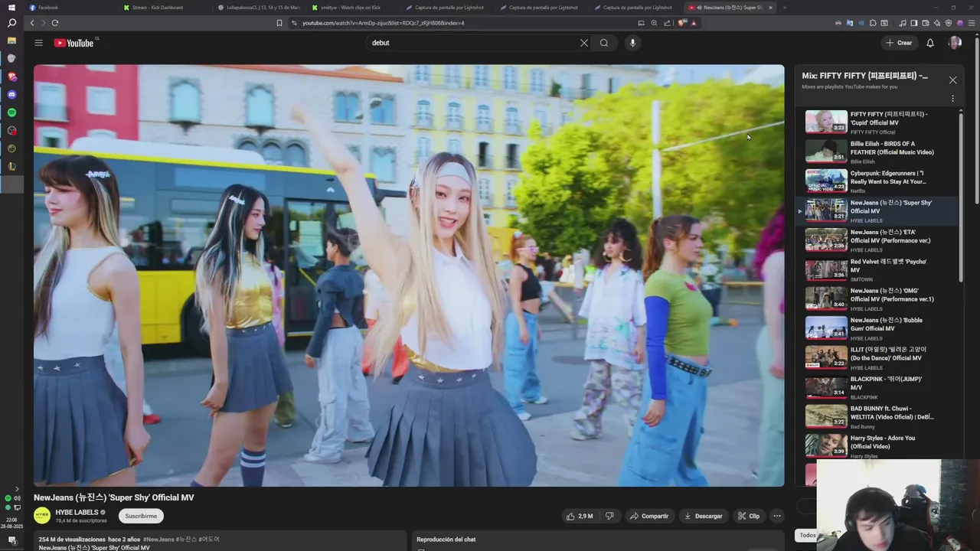The image size is (980, 551).
Task: Dislike the video with thumbs down
Action: coord(609,516)
